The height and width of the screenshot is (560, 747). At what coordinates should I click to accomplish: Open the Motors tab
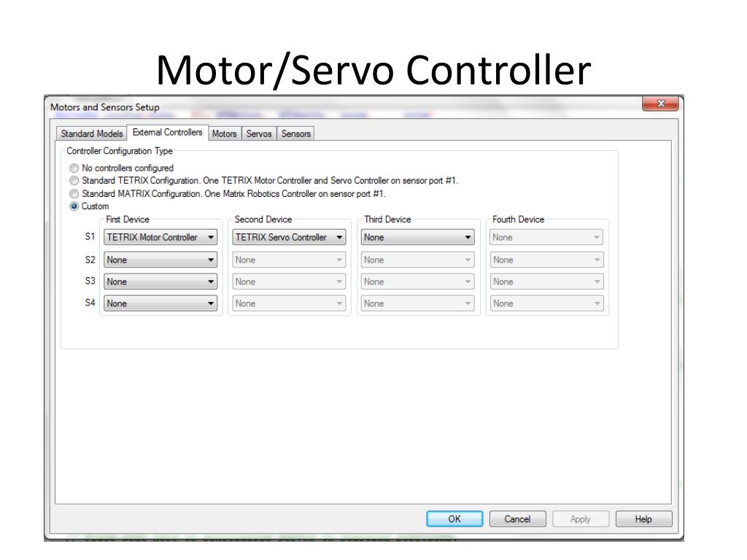coord(225,134)
